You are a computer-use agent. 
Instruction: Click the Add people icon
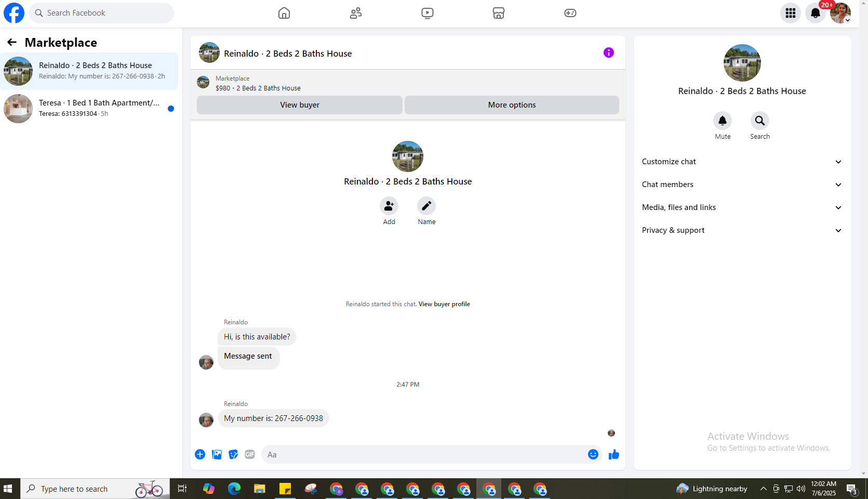tap(389, 206)
